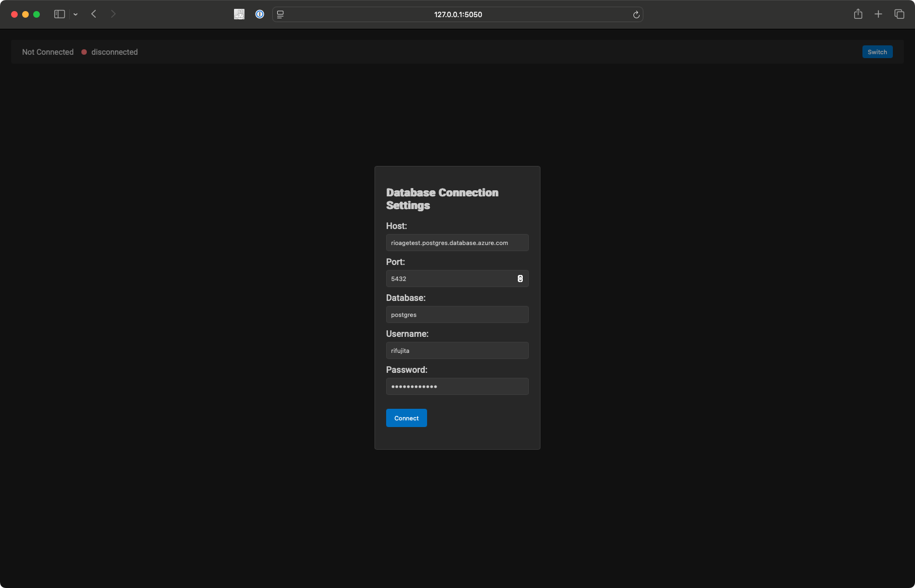Zoom the window with the green button

pyautogui.click(x=37, y=14)
